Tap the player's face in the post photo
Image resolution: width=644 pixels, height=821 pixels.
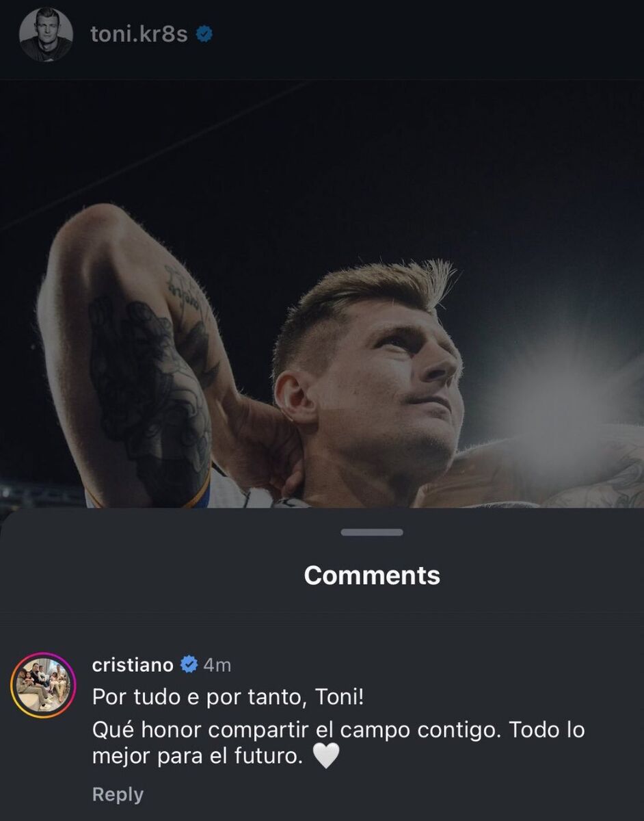pyautogui.click(x=397, y=383)
